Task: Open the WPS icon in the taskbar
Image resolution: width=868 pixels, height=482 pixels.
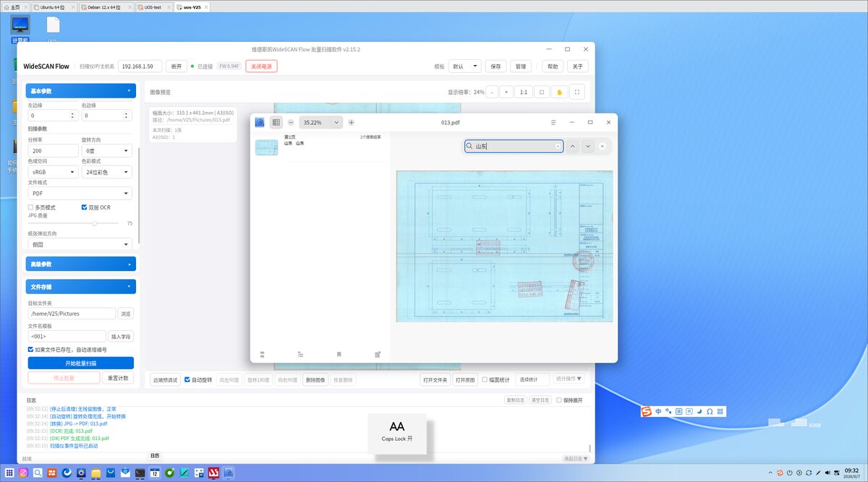Action: click(x=213, y=473)
